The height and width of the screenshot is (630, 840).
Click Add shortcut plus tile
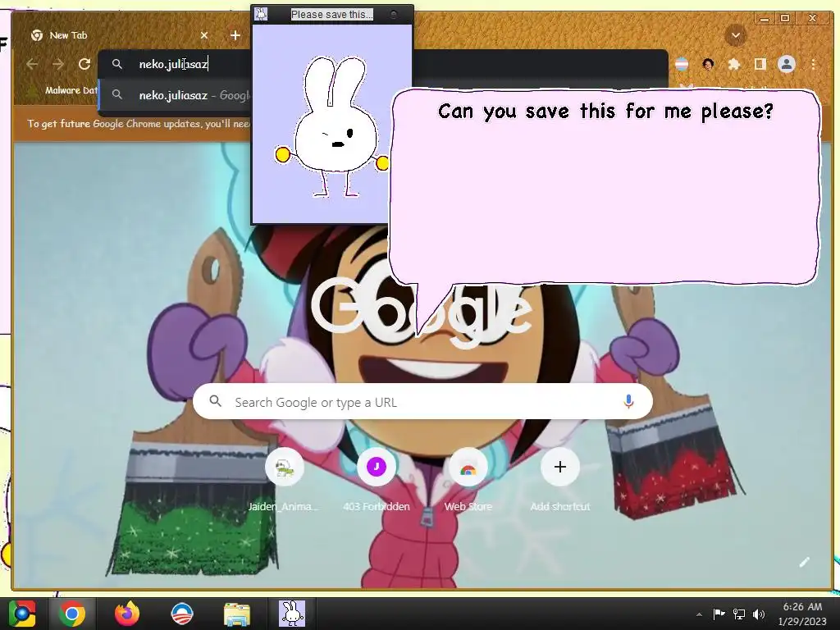click(x=559, y=480)
